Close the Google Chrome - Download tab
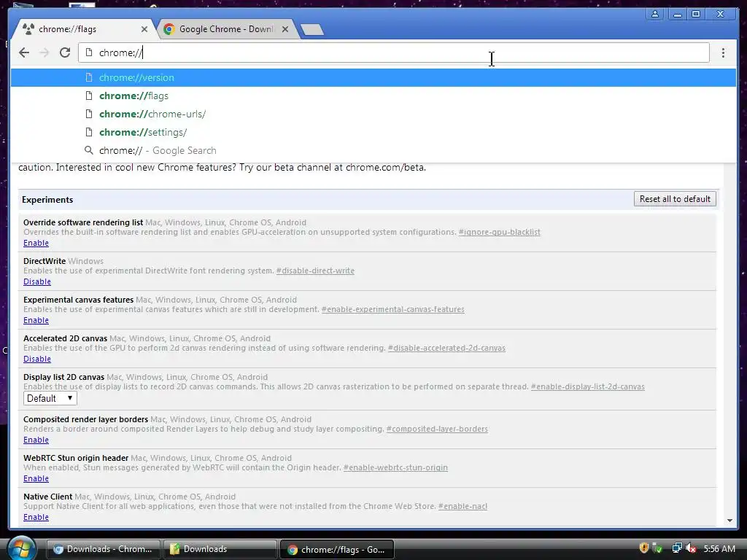 285,29
